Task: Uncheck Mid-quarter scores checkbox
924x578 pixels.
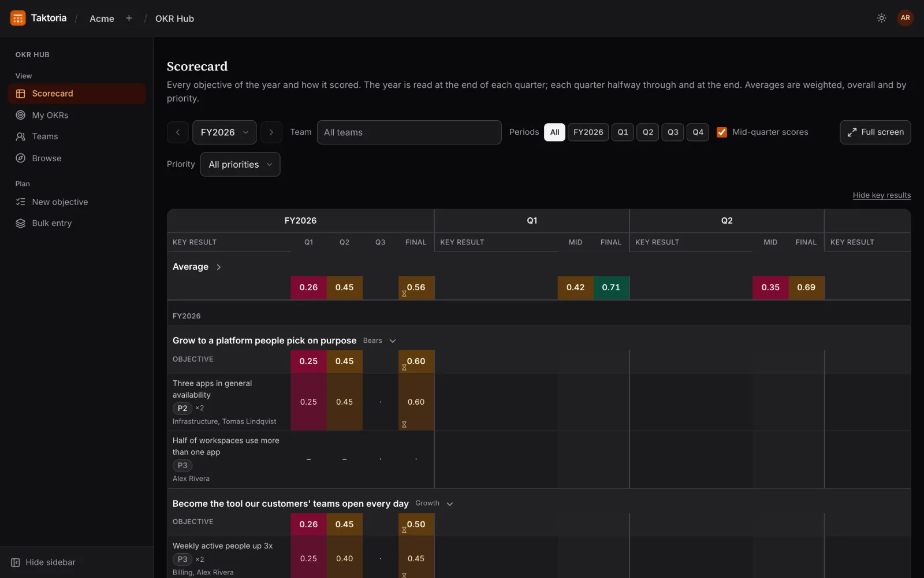Action: click(x=722, y=132)
